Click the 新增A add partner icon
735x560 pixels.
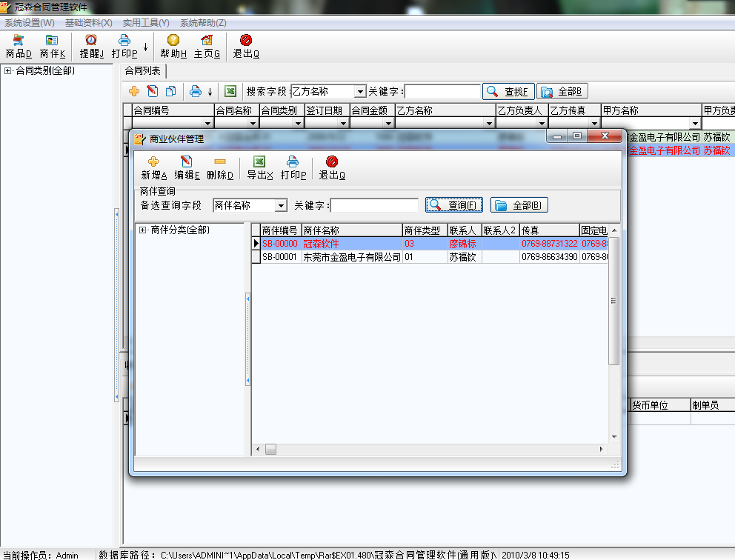tap(153, 162)
